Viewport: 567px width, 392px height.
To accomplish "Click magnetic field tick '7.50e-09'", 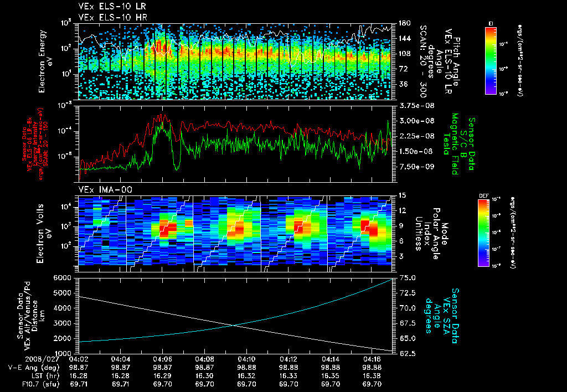I will pos(416,166).
